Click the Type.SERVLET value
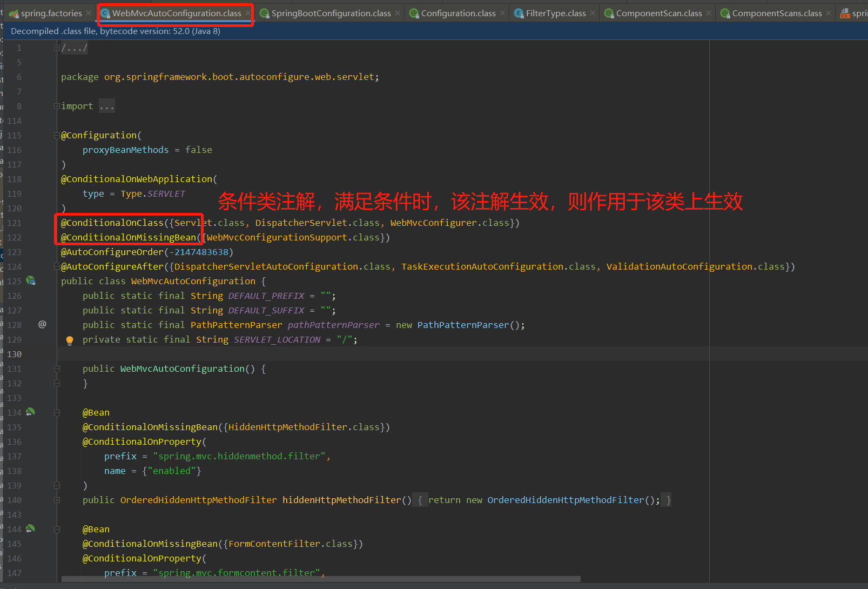Screen dimensions: 868x589 153,193
